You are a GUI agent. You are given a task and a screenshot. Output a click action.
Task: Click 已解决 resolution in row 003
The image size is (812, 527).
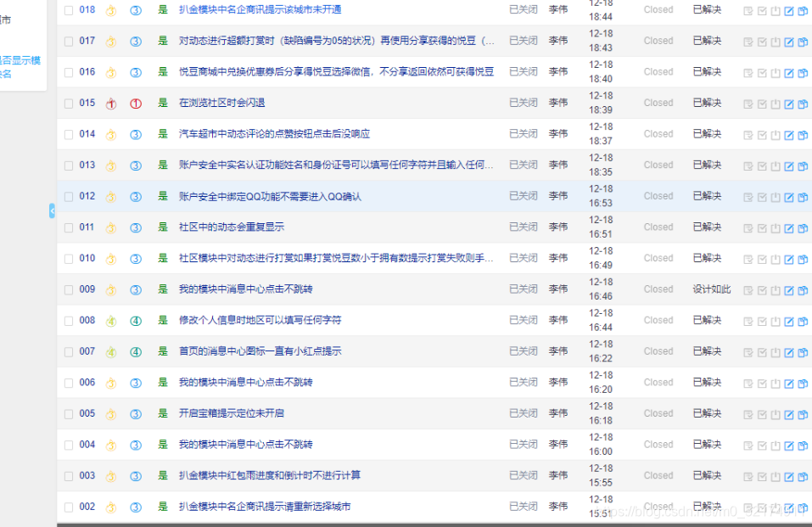(x=707, y=476)
